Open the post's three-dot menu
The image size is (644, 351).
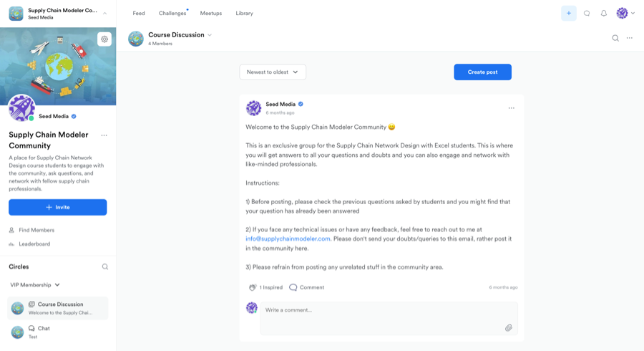point(511,108)
